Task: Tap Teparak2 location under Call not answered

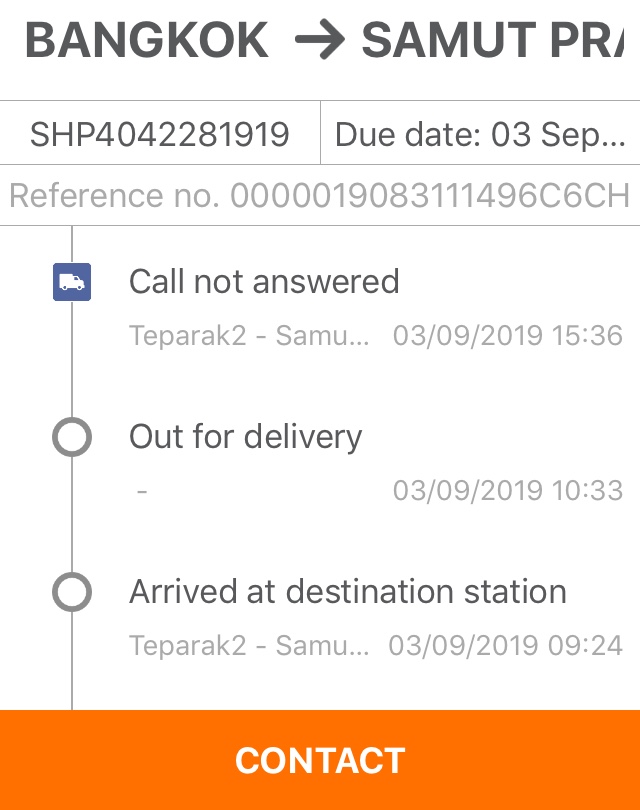Action: [x=249, y=336]
